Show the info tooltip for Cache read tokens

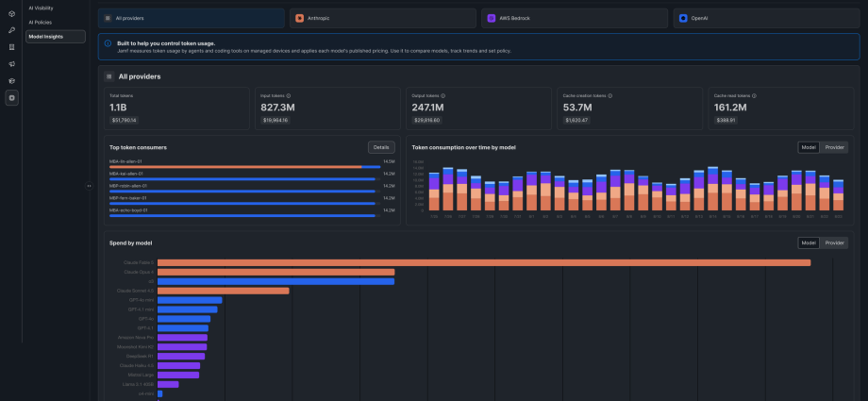point(754,96)
